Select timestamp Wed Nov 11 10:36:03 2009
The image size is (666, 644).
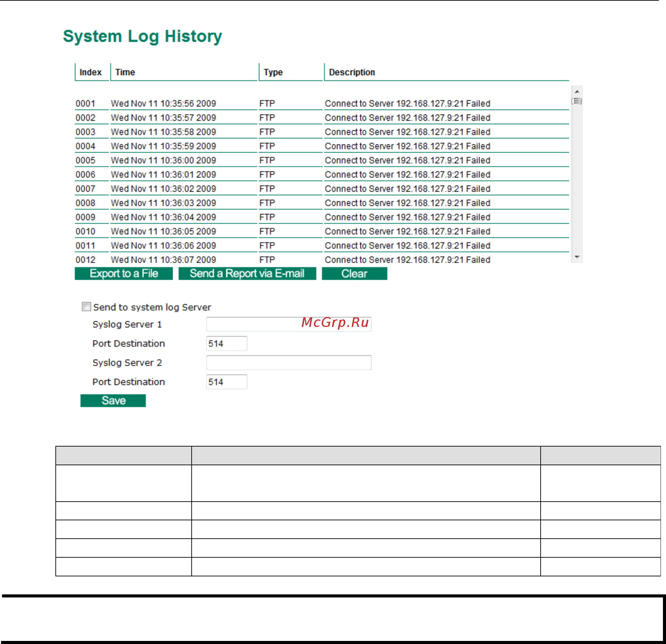pos(163,203)
